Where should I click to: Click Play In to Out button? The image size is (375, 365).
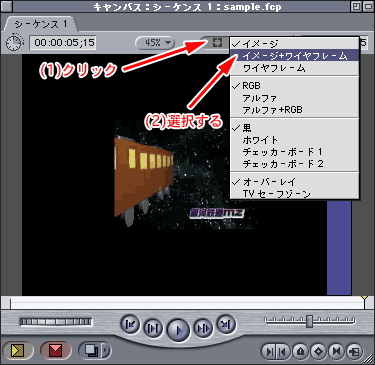coord(153,328)
